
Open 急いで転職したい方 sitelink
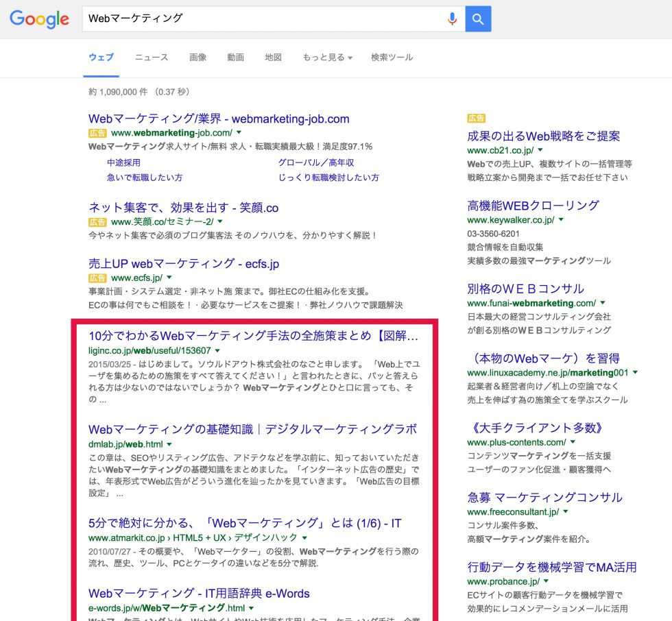click(x=145, y=178)
